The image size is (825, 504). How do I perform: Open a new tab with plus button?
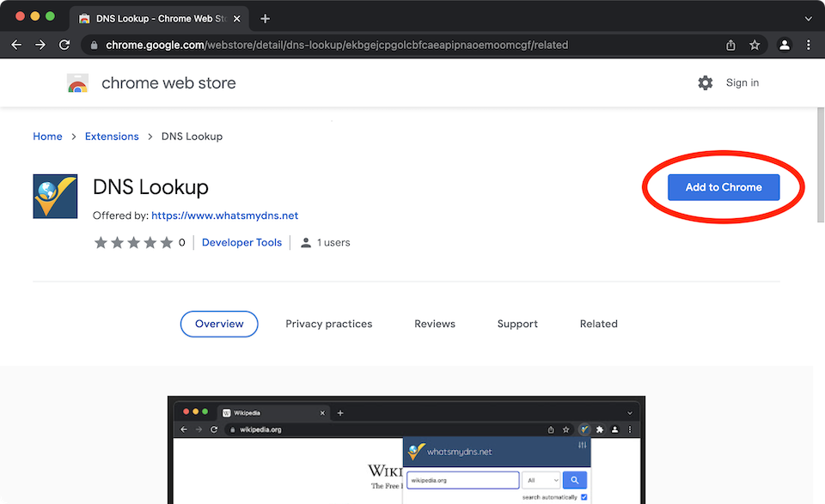pyautogui.click(x=265, y=18)
